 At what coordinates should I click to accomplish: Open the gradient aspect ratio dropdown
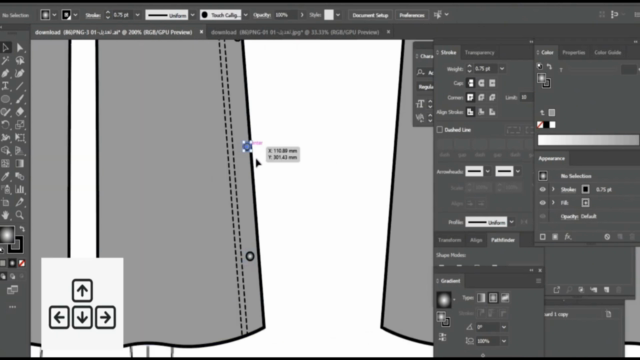point(504,341)
